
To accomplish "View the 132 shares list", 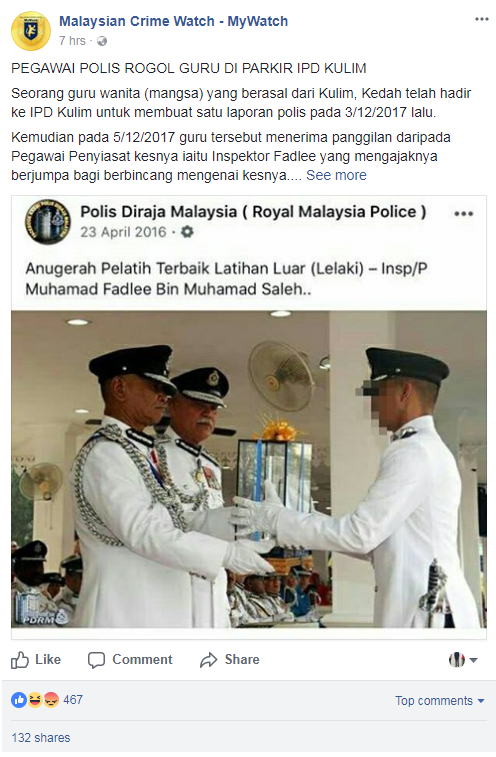I will 41,738.
